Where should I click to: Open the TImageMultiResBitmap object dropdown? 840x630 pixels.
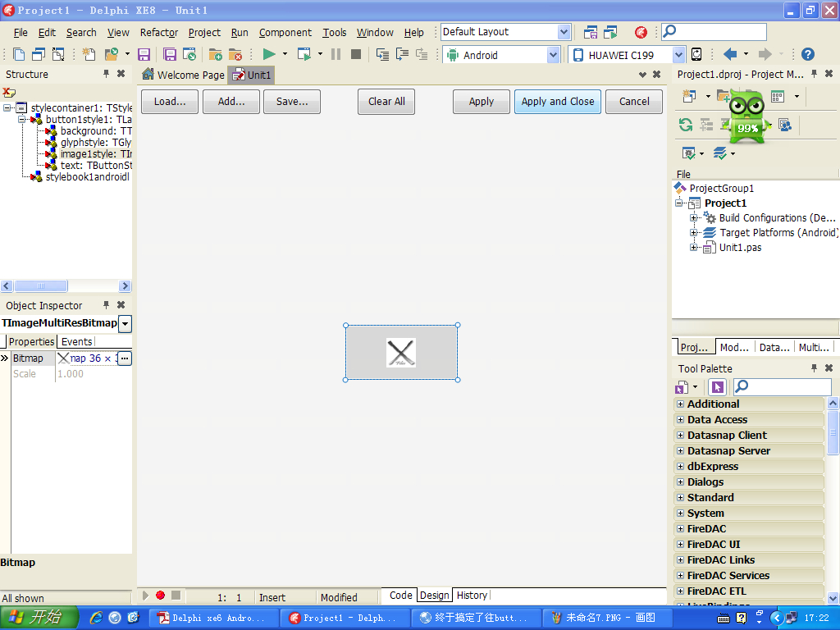coord(125,323)
